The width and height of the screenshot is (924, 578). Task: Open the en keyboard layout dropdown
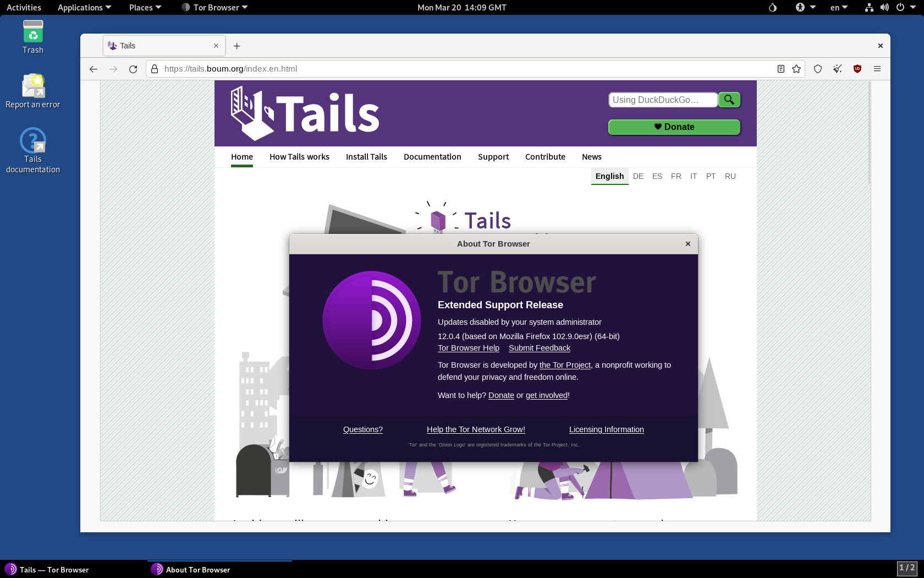click(839, 8)
